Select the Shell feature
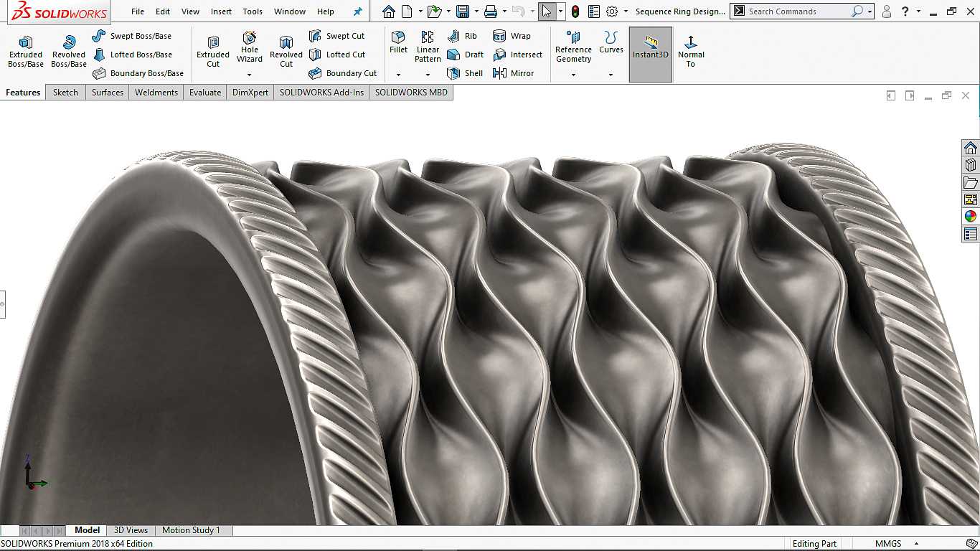Image resolution: width=980 pixels, height=551 pixels. 465,73
